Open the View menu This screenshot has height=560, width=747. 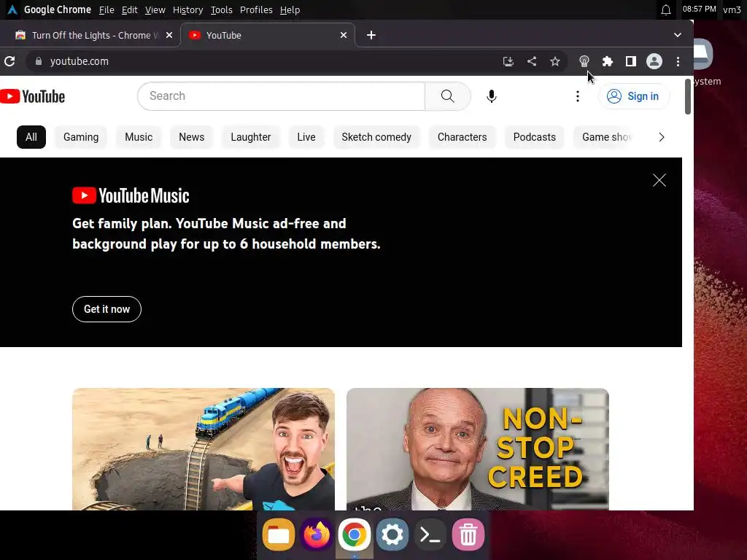pyautogui.click(x=155, y=10)
